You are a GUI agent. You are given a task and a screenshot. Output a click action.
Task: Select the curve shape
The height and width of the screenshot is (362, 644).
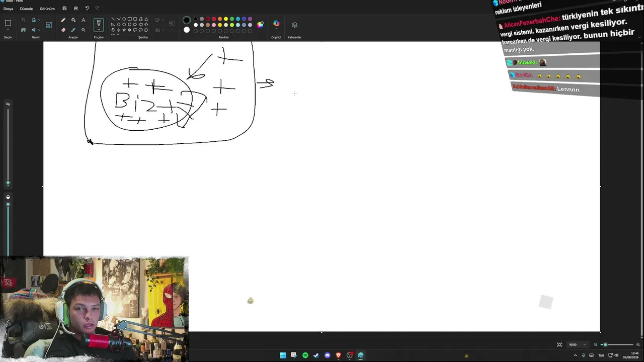click(x=118, y=19)
